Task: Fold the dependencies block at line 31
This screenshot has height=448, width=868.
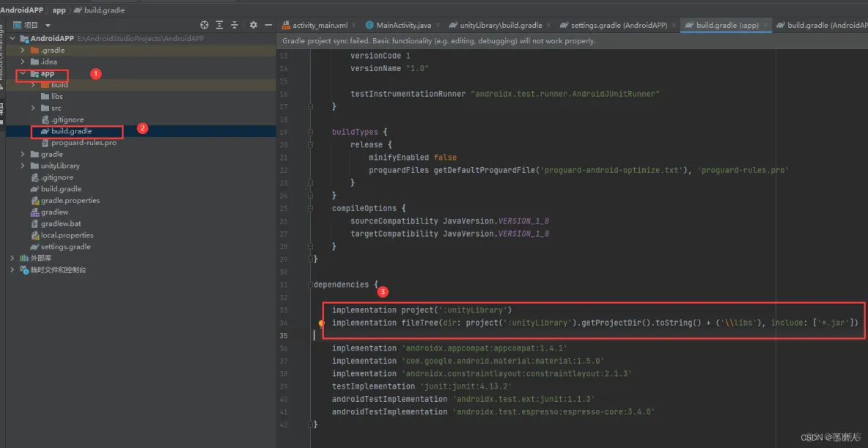Action: tap(311, 284)
